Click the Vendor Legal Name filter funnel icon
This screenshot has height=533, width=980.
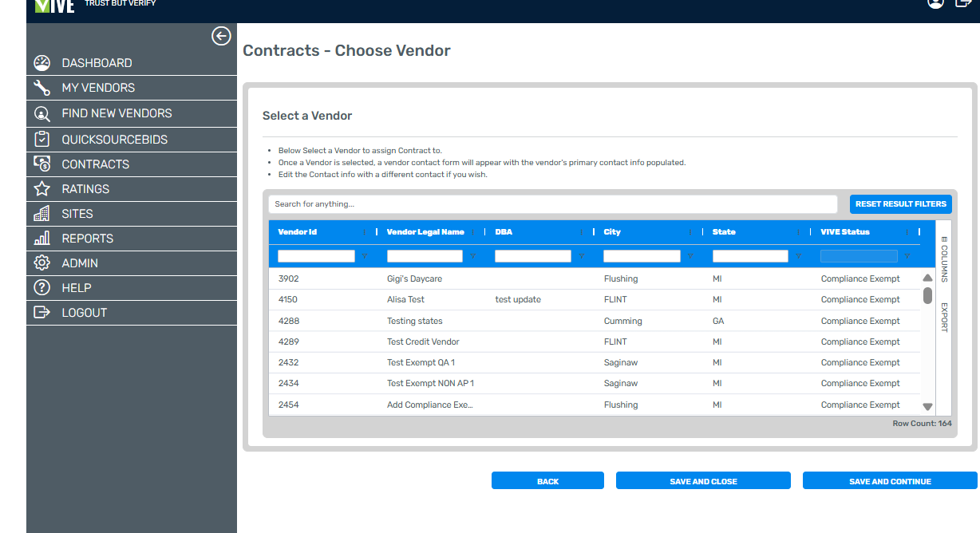(x=473, y=256)
